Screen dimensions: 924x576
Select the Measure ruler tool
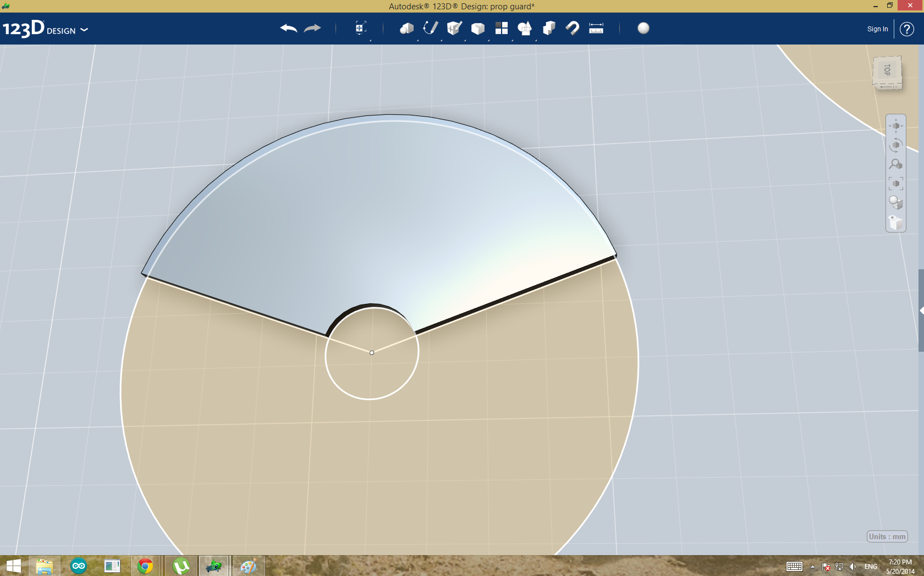[596, 29]
